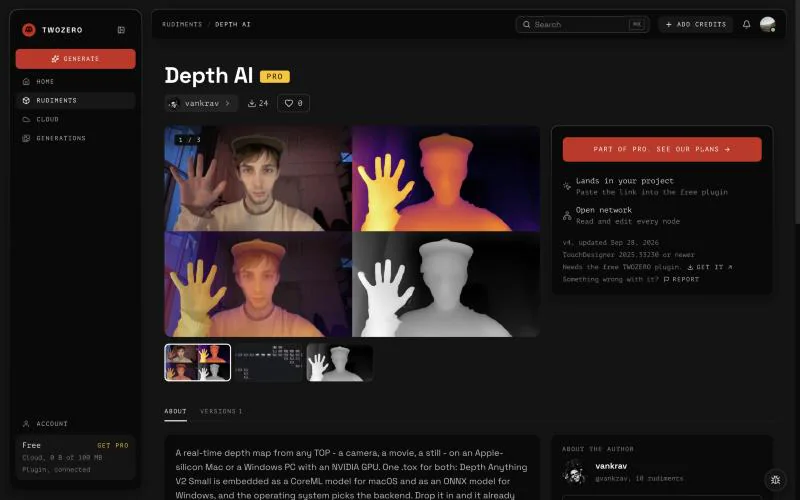Click the Rudiments breadcrumb
The image size is (800, 500).
(182, 24)
